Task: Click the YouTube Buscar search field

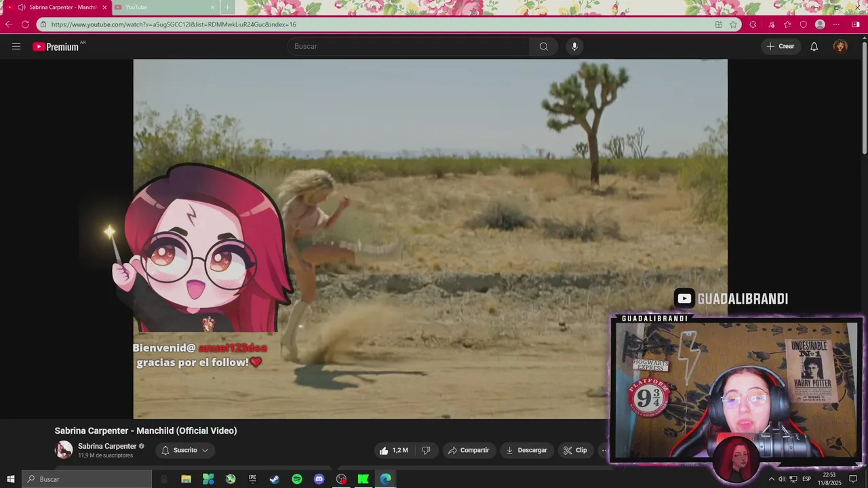Action: (409, 46)
